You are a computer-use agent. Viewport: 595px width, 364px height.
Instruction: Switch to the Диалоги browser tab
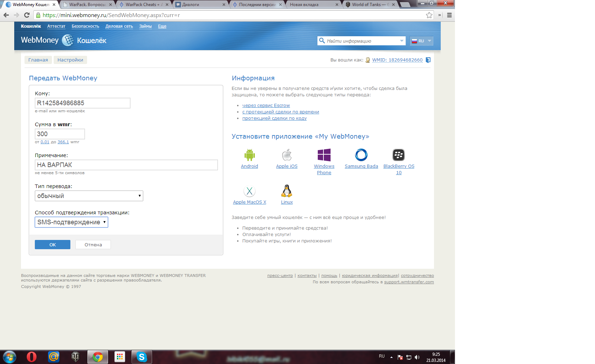click(x=200, y=5)
